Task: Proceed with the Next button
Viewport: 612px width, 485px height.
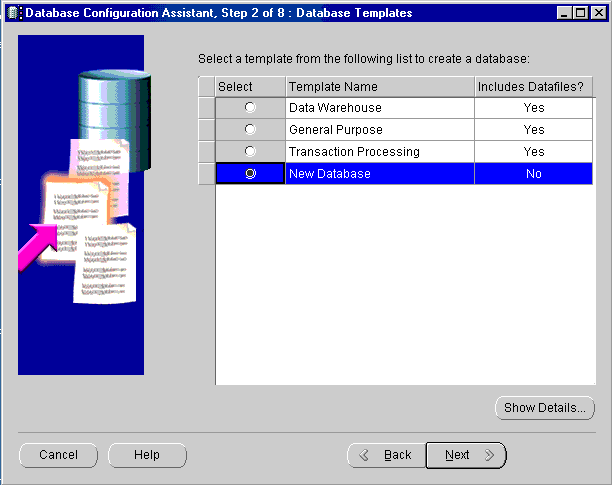Action: pyautogui.click(x=466, y=455)
